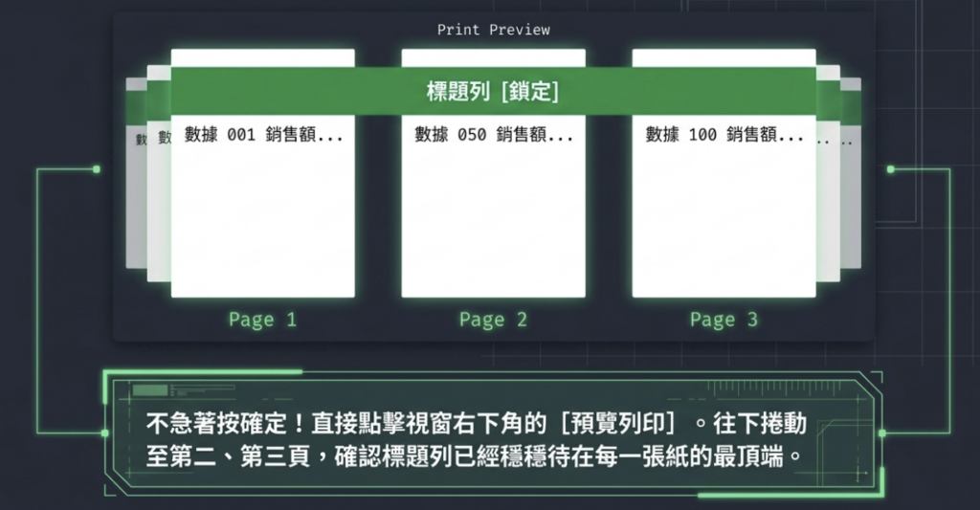This screenshot has width=980, height=510.
Task: Click the 數據 050 銷售額 data row
Action: click(x=493, y=136)
